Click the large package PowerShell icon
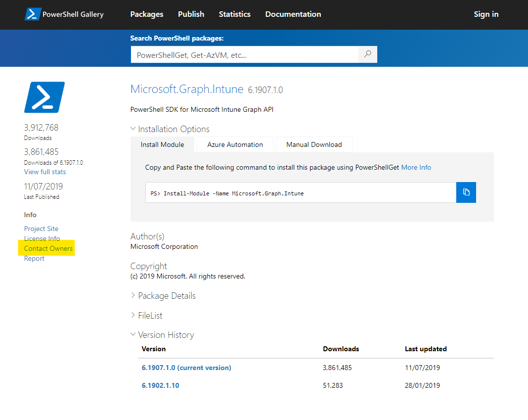The width and height of the screenshot is (528, 420). pyautogui.click(x=44, y=97)
